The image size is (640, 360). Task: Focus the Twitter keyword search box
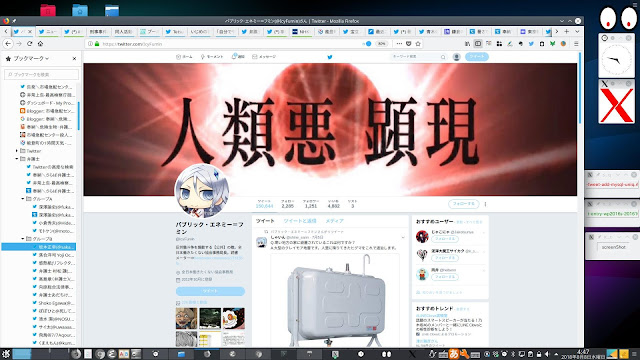click(418, 57)
